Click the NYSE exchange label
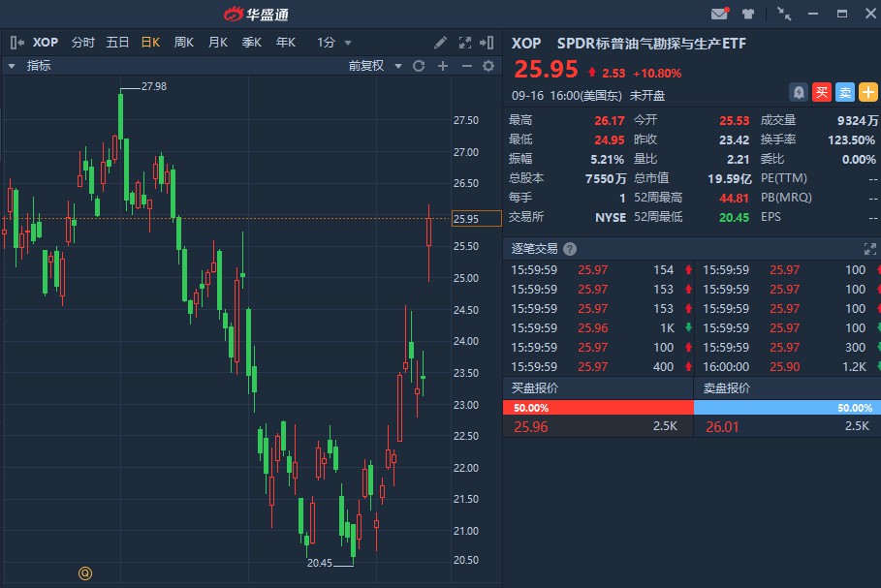 (x=611, y=217)
